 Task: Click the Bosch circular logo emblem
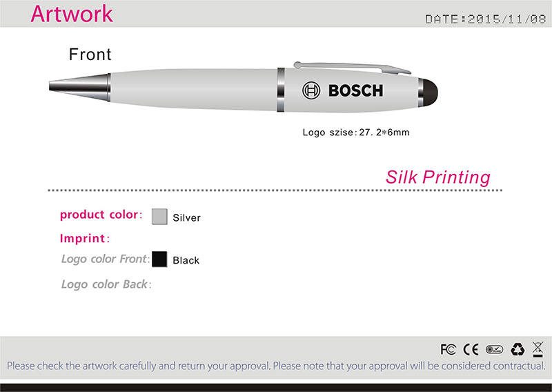[x=312, y=90]
